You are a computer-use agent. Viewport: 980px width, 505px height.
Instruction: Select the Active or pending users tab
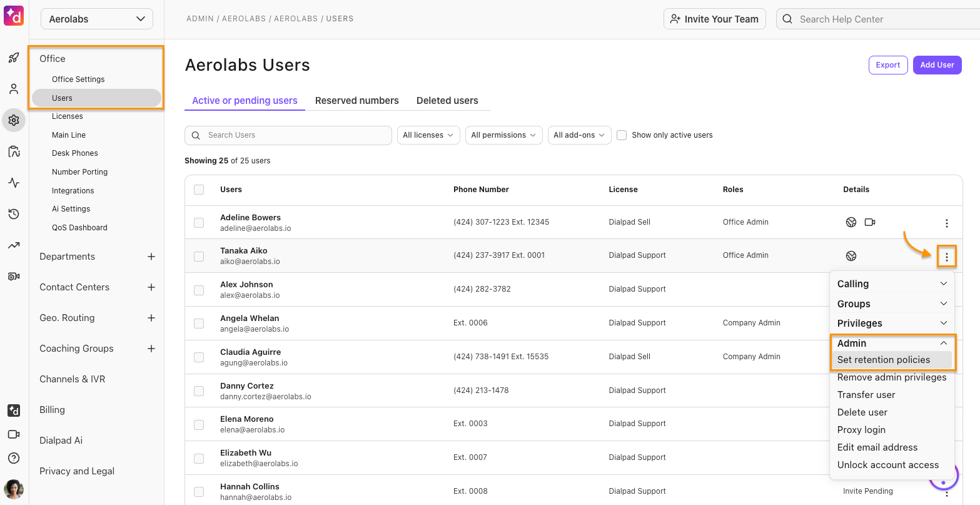(245, 100)
